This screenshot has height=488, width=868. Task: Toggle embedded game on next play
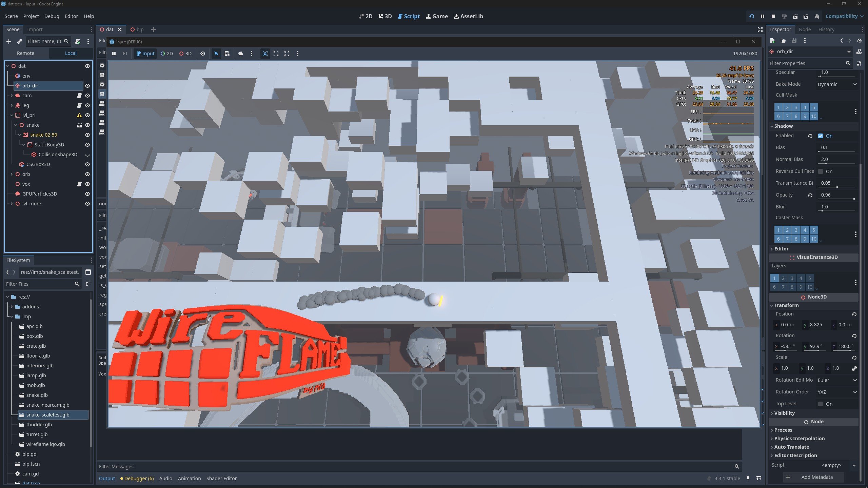point(265,54)
